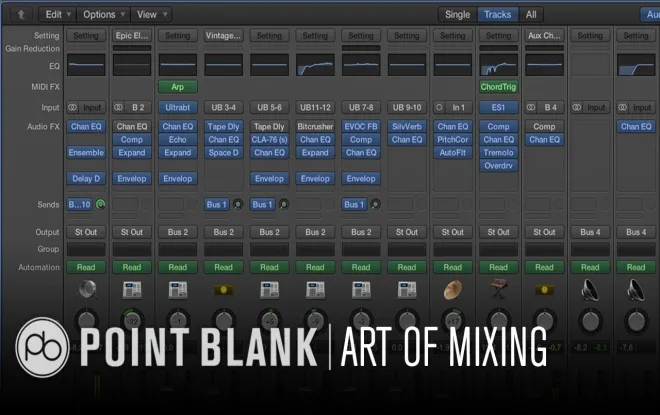
Task: Open the Vintage... channel setting menu
Action: click(224, 35)
